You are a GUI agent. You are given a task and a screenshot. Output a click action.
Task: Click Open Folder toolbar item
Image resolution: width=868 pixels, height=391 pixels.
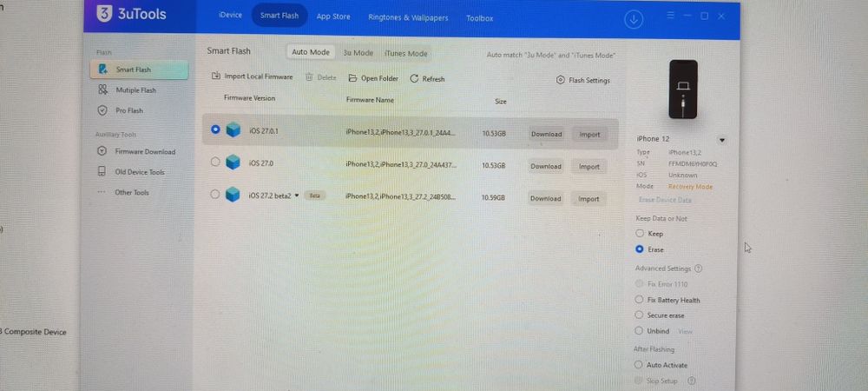coord(373,79)
